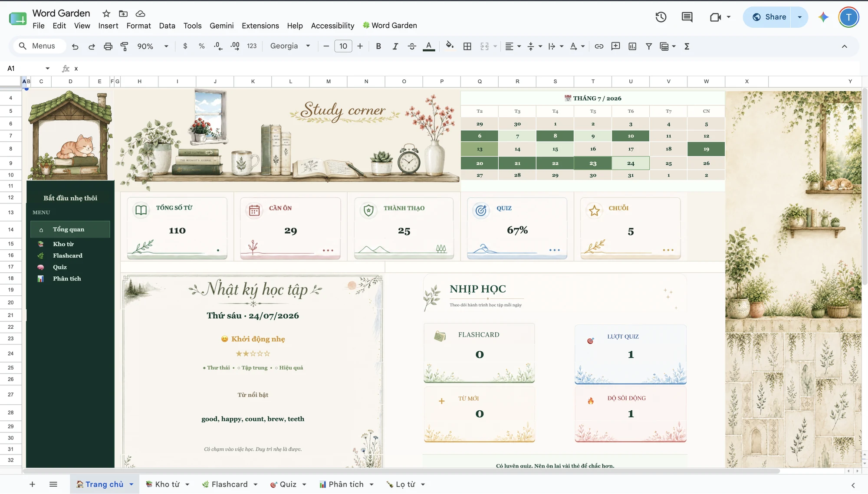This screenshot has height=494, width=868.
Task: Open the Kho từ tab menu arrow
Action: [187, 484]
